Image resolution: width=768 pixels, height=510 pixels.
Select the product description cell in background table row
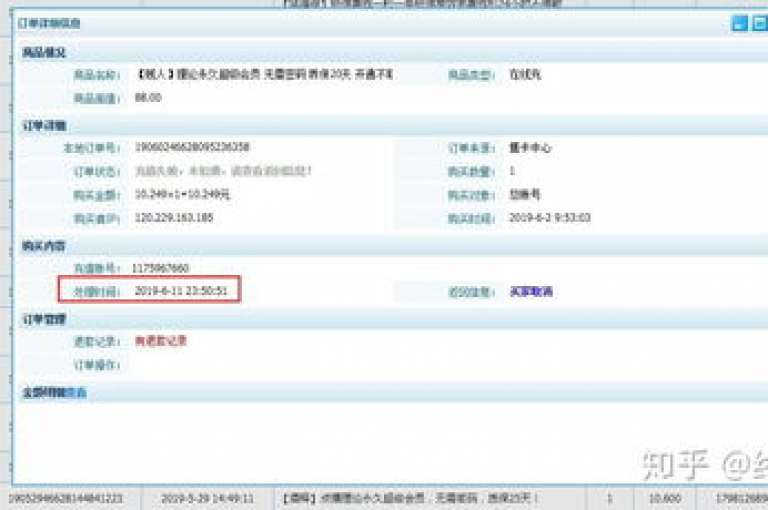(430, 499)
